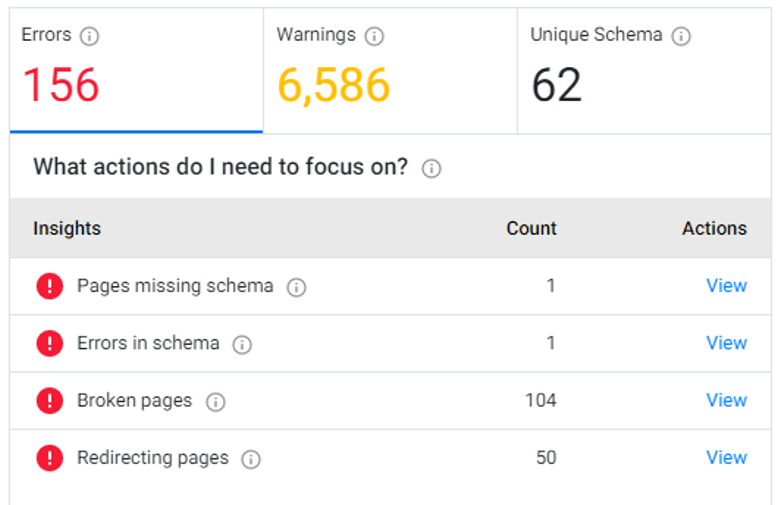Viewport: 776px width, 505px height.
Task: Click red alert icon for Errors in schema
Action: point(49,343)
